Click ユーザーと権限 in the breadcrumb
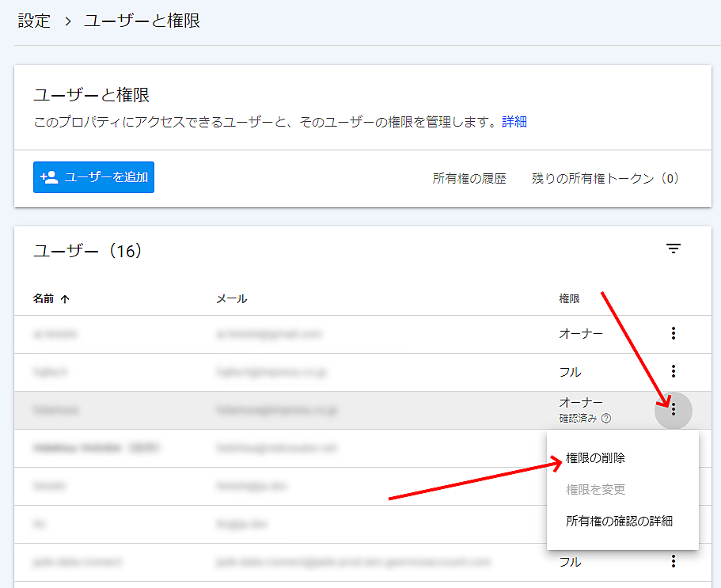This screenshot has width=721, height=588. (142, 21)
